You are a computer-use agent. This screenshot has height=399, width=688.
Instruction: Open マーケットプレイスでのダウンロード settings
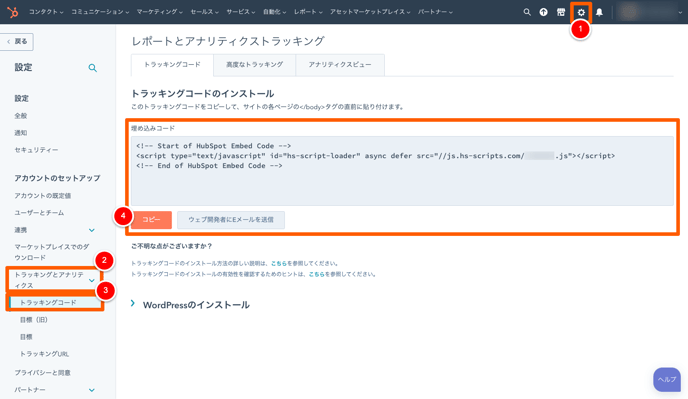[x=51, y=252]
